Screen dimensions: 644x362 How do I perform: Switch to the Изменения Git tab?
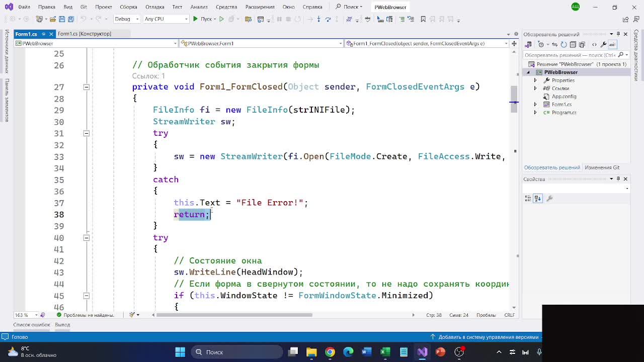click(602, 167)
